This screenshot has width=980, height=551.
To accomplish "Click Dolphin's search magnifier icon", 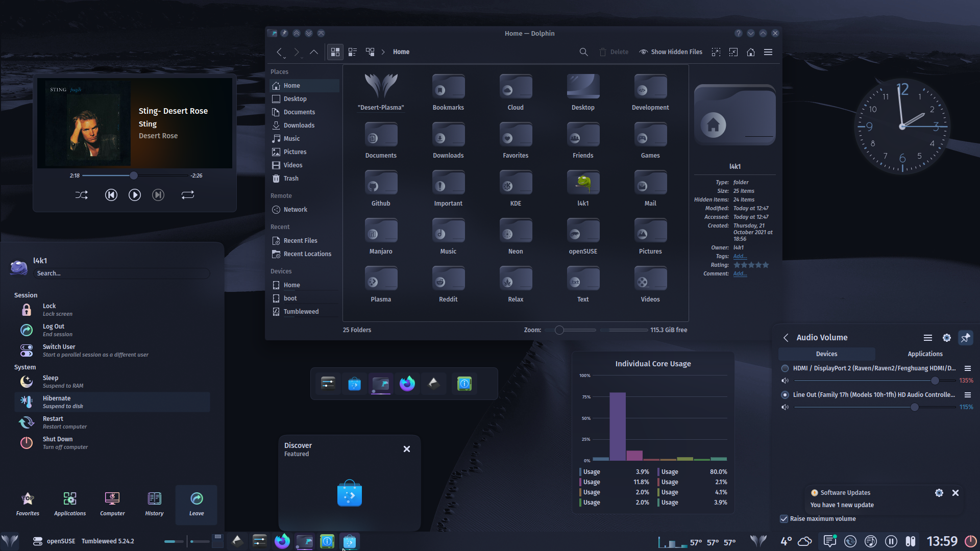I will pos(583,52).
